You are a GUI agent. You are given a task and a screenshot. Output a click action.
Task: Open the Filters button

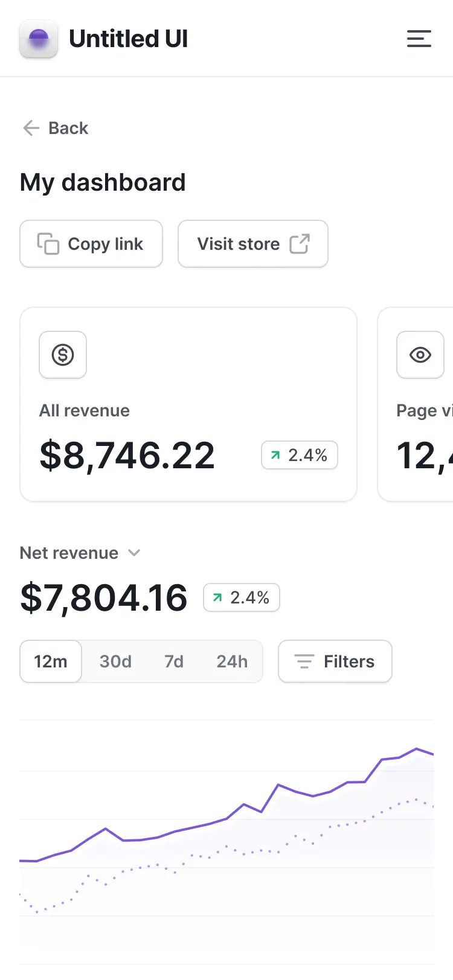tap(335, 661)
